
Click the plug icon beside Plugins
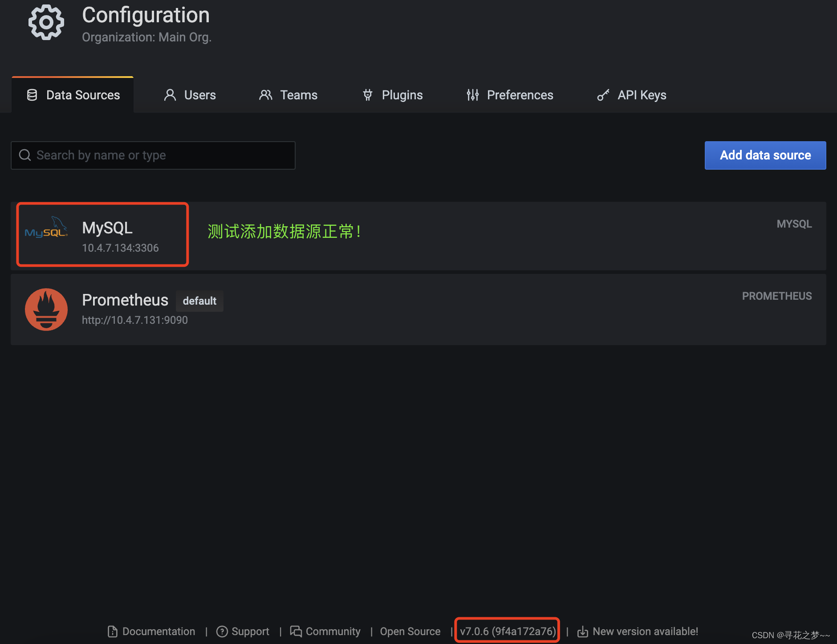367,94
